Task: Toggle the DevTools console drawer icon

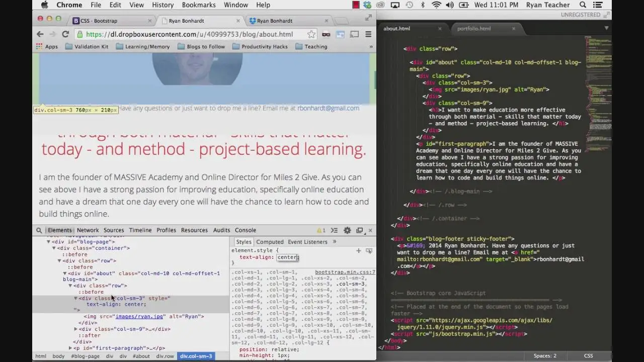Action: [x=334, y=230]
